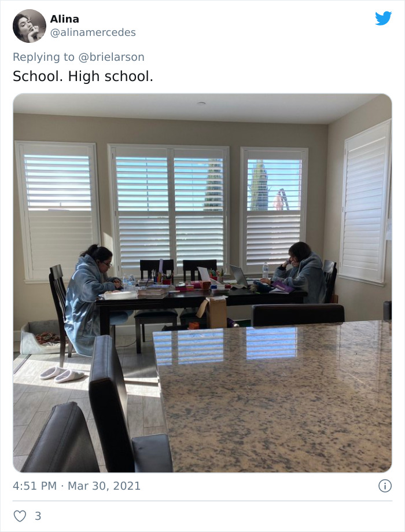Open the tweet info circle icon
The image size is (405, 532).
point(385,486)
